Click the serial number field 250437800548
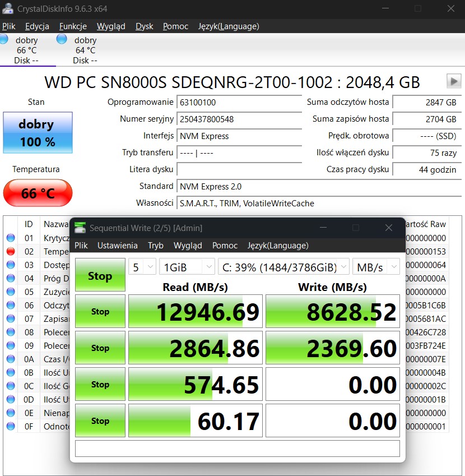This screenshot has height=476, width=465. 239,119
